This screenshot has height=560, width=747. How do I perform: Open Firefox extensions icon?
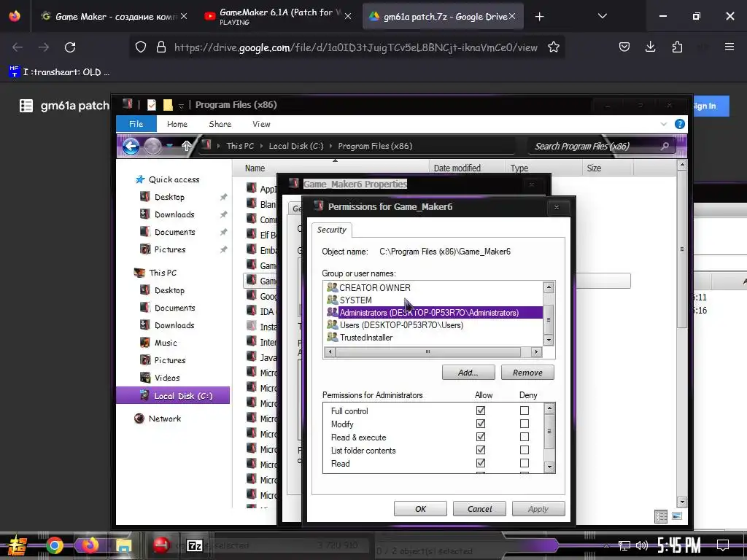pyautogui.click(x=677, y=47)
